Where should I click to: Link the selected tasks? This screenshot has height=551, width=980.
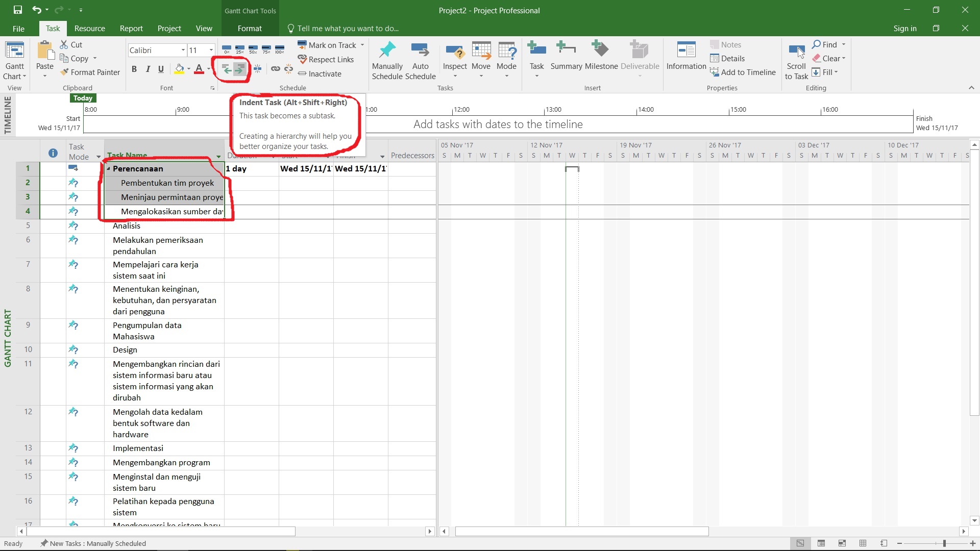[x=276, y=69]
